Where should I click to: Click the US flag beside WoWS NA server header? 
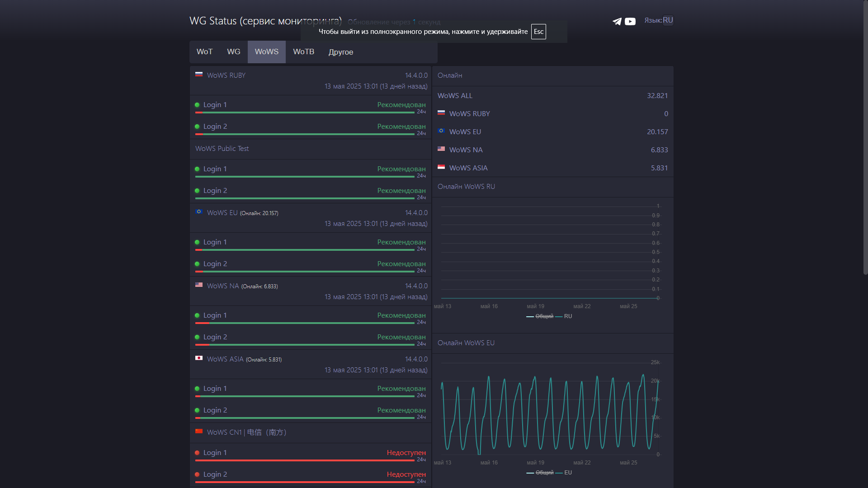pyautogui.click(x=199, y=285)
